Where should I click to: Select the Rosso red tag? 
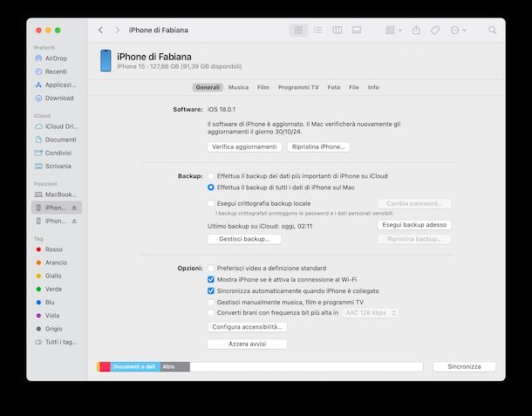point(49,249)
